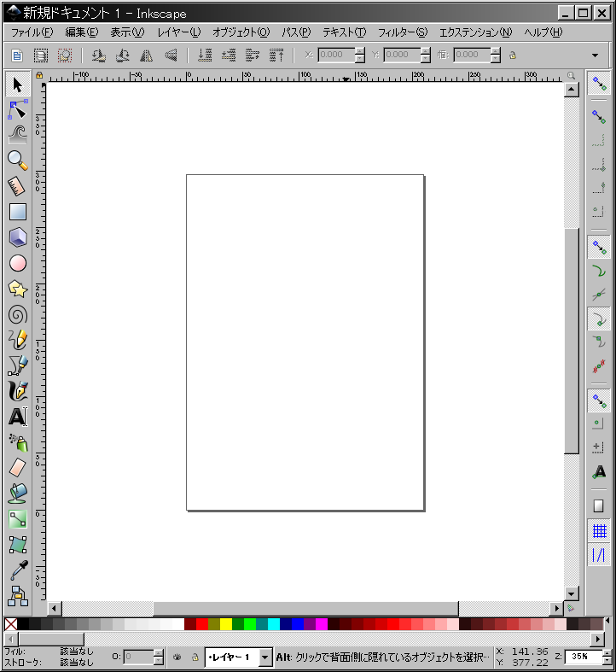Viewport: 616px width, 672px height.
Task: Click the Y coordinate spinner arrows
Action: point(426,55)
